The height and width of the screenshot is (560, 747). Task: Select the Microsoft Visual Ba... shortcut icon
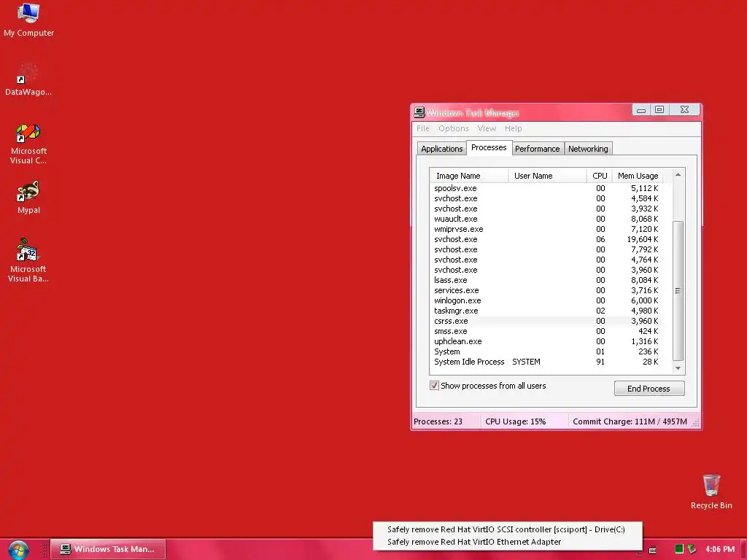coord(28,260)
